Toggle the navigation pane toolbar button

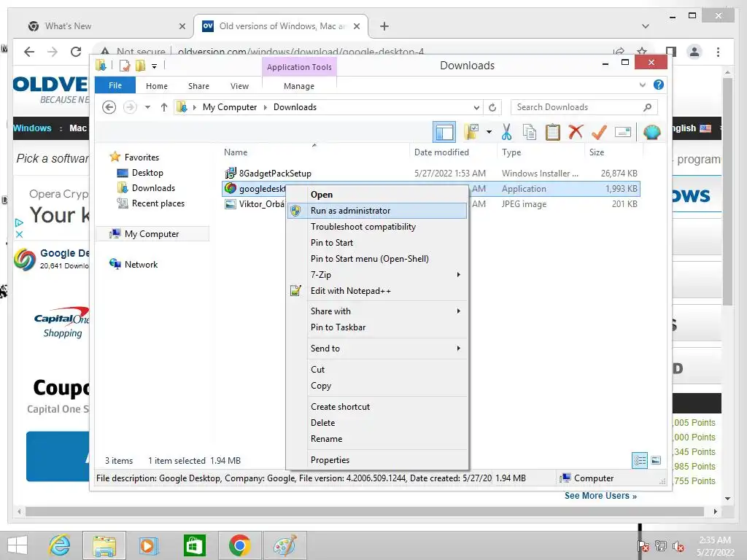pyautogui.click(x=444, y=132)
